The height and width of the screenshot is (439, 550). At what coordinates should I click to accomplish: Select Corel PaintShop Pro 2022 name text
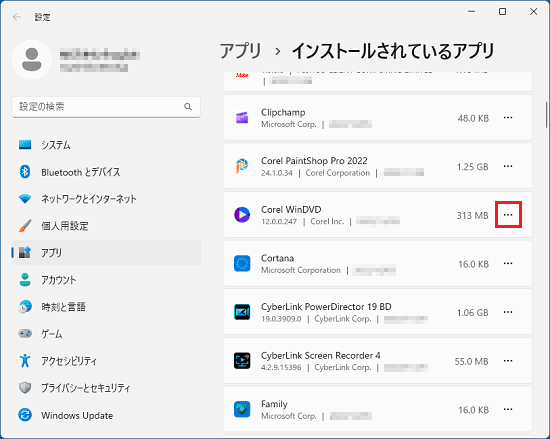314,161
